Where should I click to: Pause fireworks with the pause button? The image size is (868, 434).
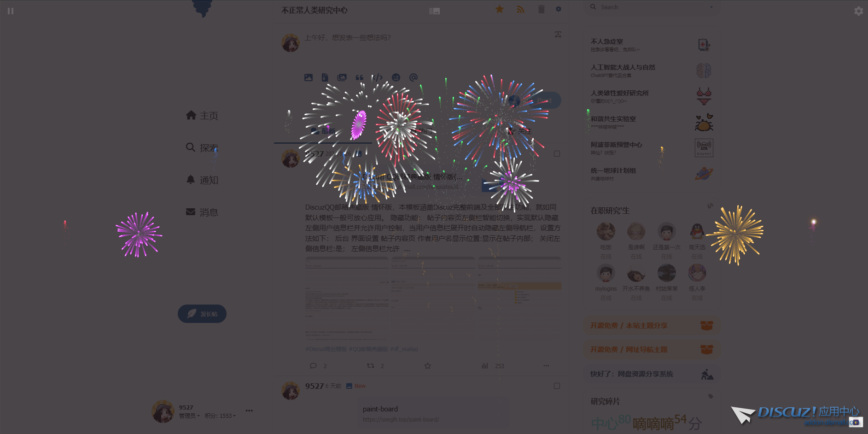(x=11, y=11)
